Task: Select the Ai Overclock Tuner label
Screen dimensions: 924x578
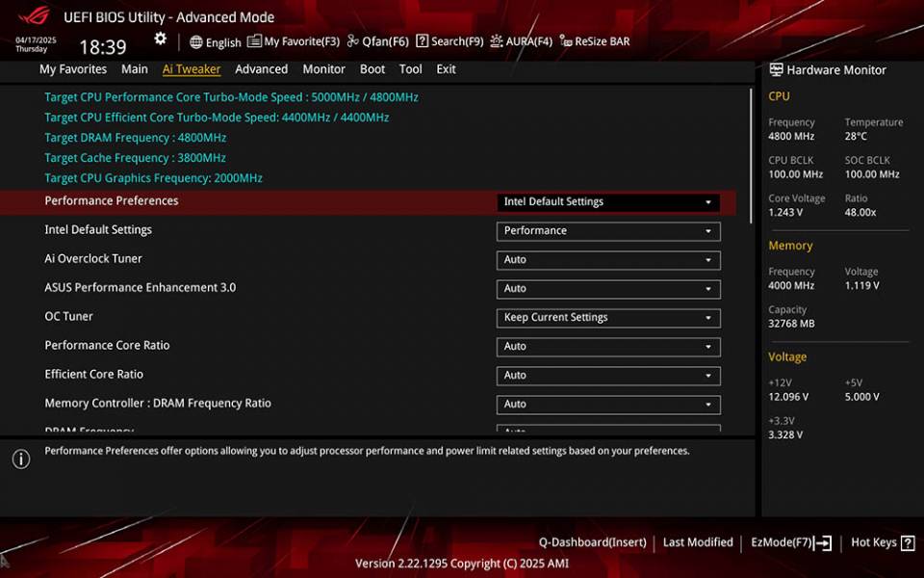Action: (93, 258)
